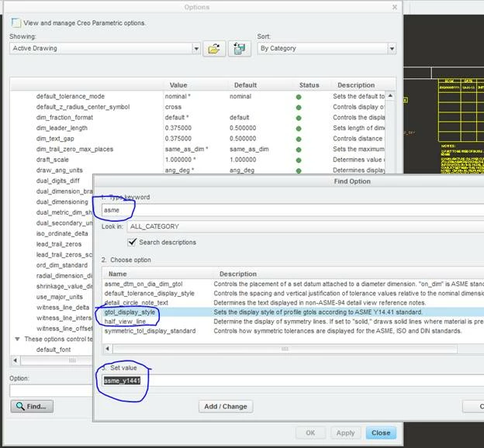The height and width of the screenshot is (448, 484).
Task: Click the Apply button
Action: pos(345,432)
